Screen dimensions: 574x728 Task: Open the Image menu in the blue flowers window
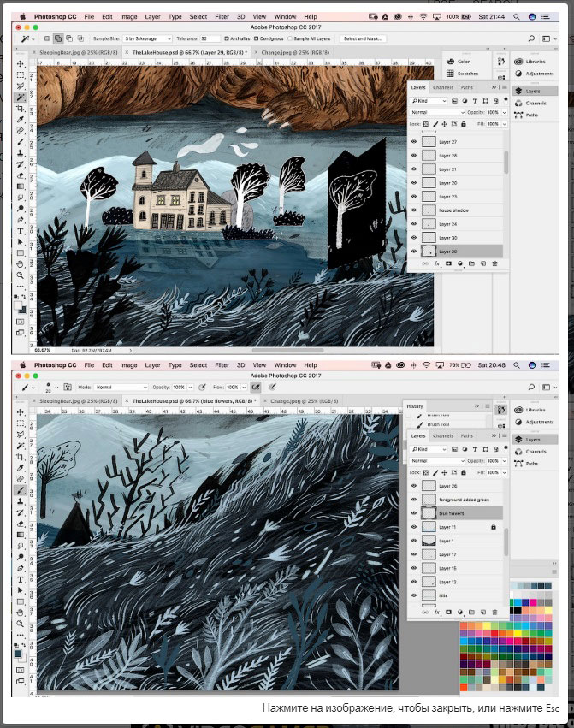(x=128, y=365)
